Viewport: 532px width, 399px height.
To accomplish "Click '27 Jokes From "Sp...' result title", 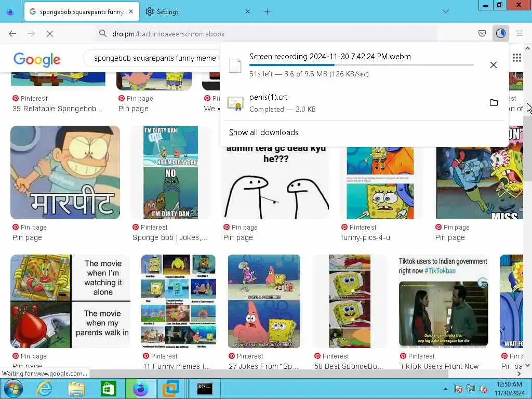I will 263,366.
